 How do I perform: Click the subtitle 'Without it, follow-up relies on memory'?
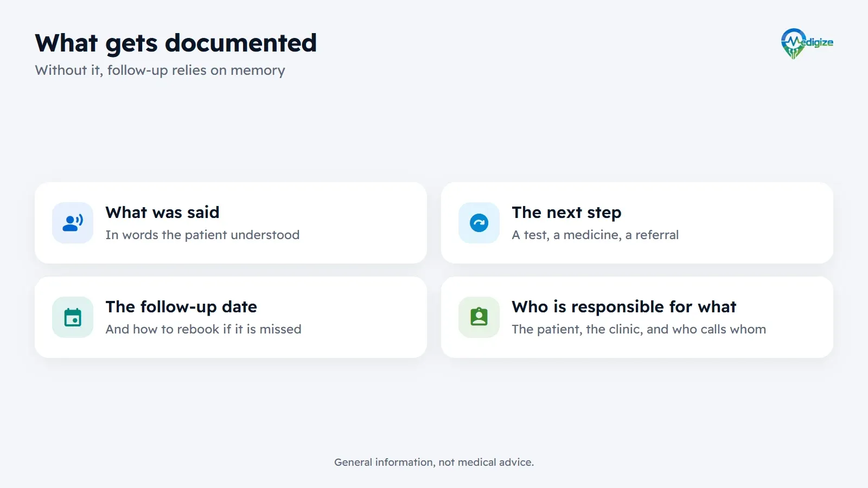160,70
